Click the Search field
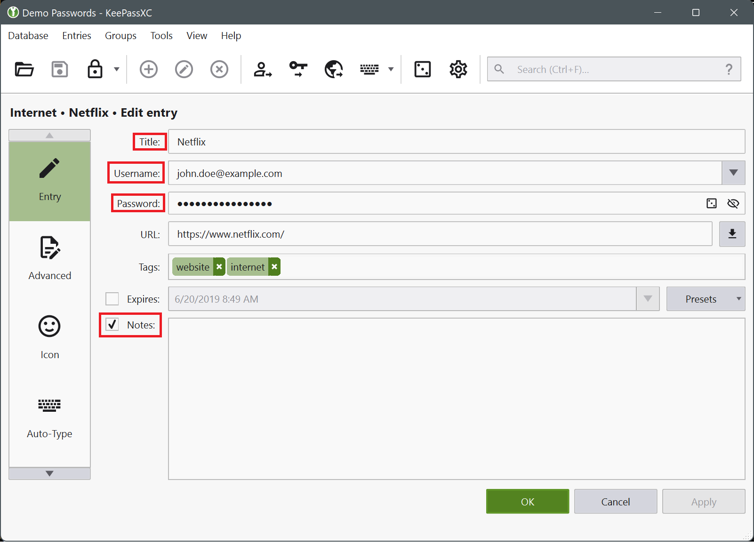This screenshot has width=754, height=560. (614, 69)
